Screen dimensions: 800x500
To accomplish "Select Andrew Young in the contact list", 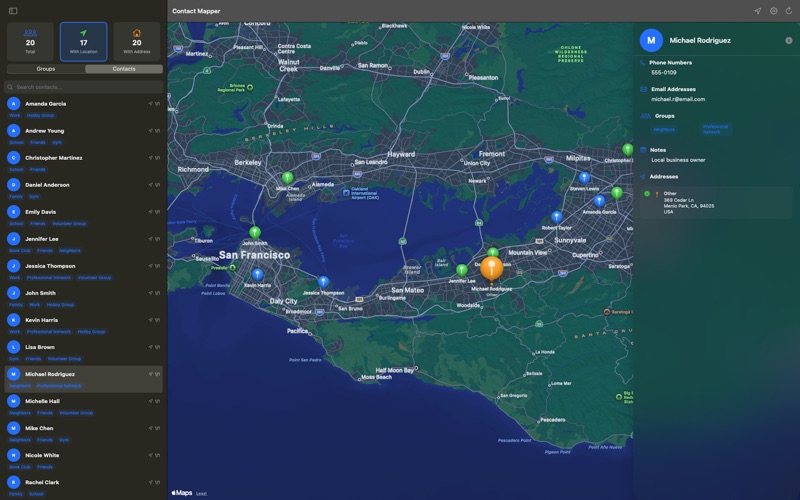I will (x=84, y=136).
